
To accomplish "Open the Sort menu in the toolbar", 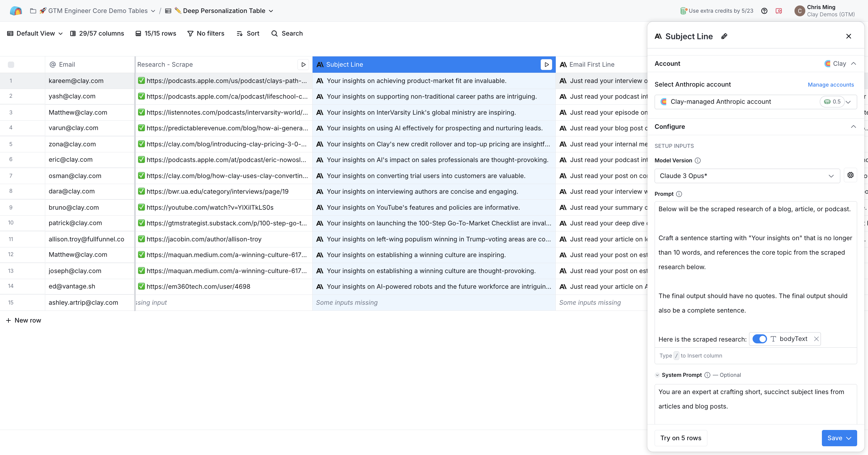I will click(x=248, y=33).
